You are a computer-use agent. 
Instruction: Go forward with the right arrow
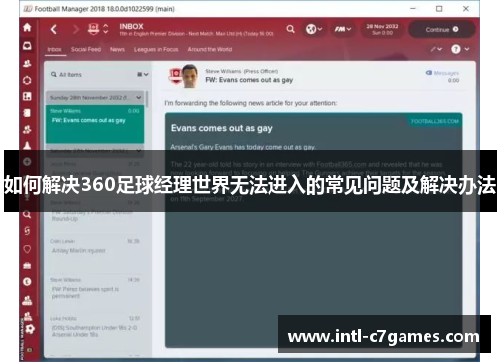point(76,29)
